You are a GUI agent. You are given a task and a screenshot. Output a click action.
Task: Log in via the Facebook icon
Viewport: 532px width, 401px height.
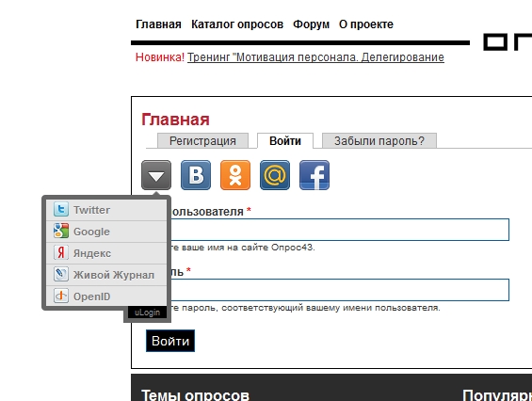(314, 175)
